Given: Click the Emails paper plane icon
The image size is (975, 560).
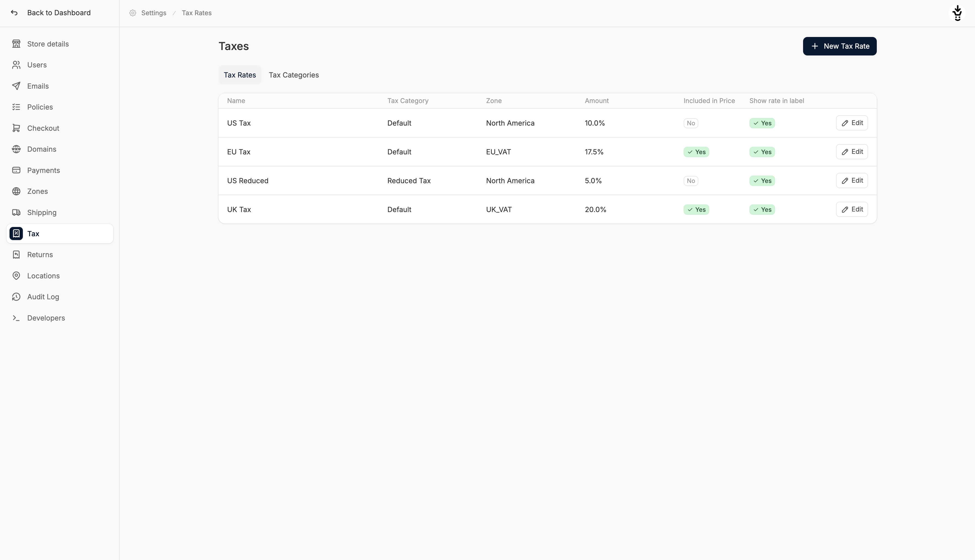Looking at the screenshot, I should (16, 86).
